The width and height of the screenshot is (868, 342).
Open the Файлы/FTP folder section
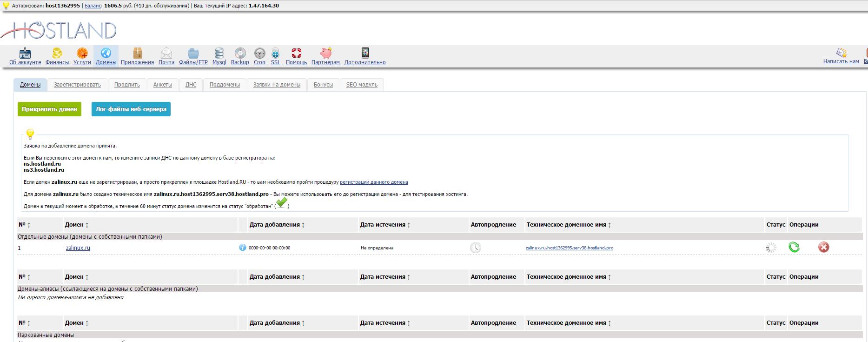[193, 56]
